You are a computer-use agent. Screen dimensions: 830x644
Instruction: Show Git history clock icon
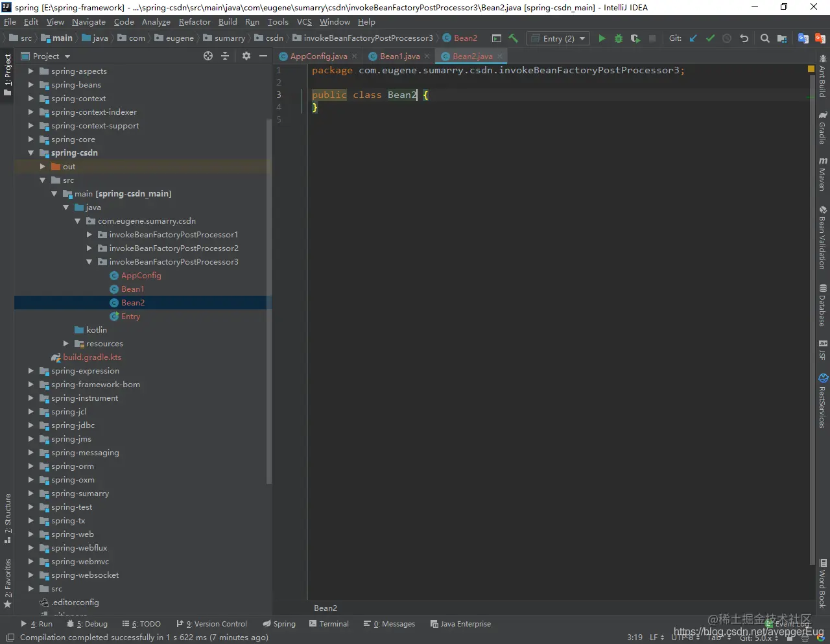727,38
